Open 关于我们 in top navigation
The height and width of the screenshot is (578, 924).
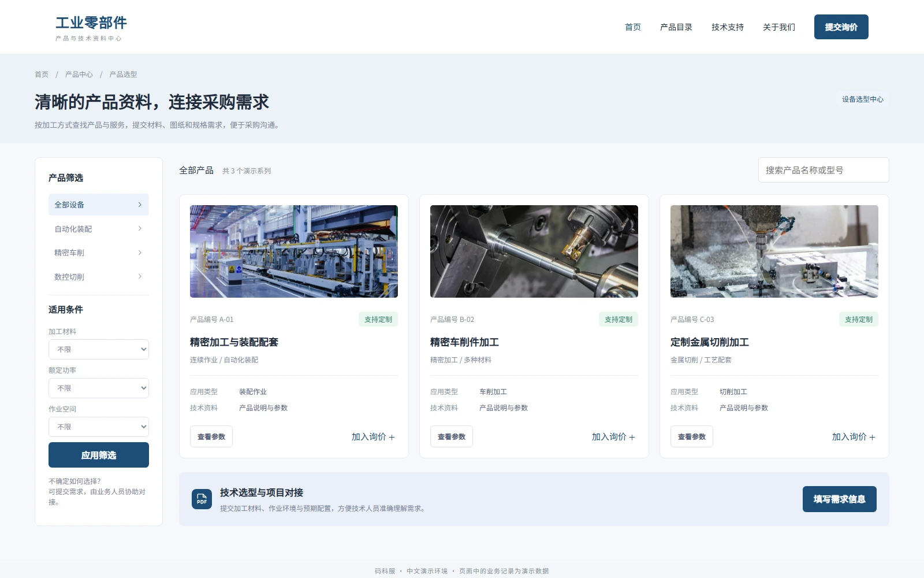tap(779, 27)
